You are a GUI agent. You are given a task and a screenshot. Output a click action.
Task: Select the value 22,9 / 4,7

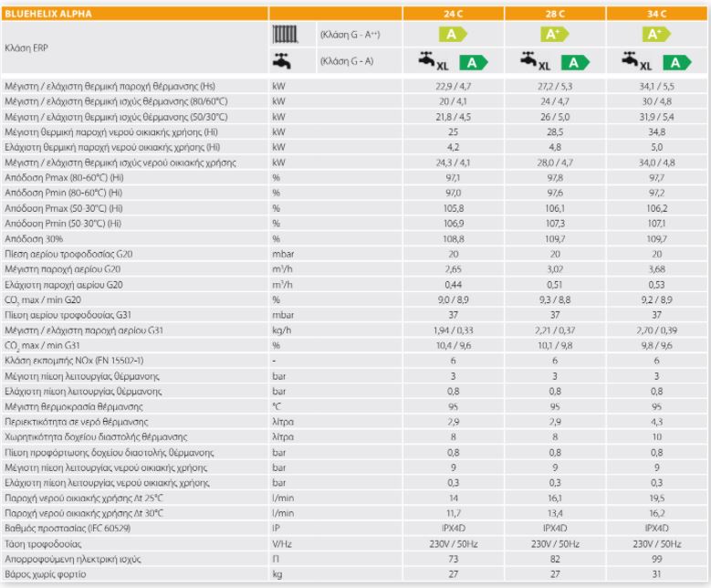(453, 86)
